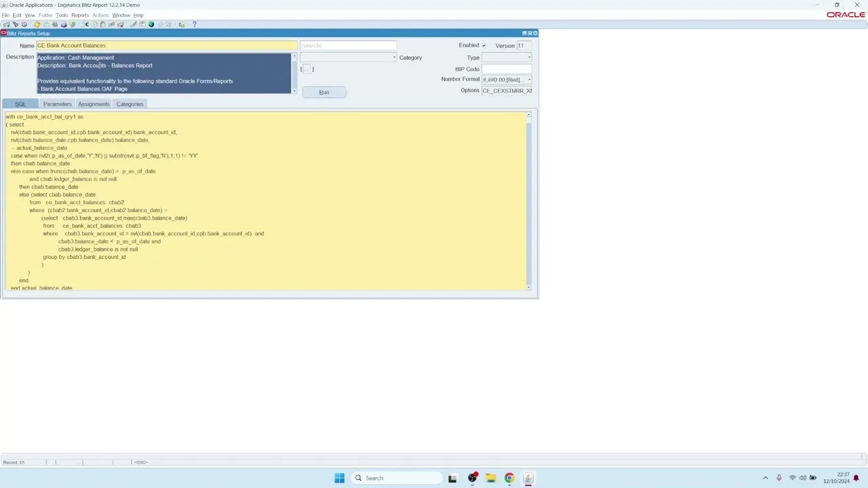The width and height of the screenshot is (868, 488).
Task: Click the battery tray icon
Action: coord(813,478)
